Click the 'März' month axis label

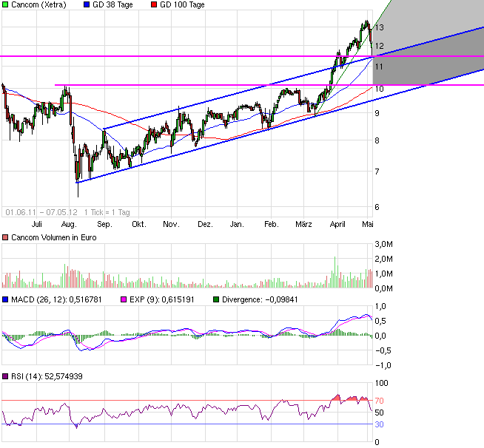pos(303,224)
